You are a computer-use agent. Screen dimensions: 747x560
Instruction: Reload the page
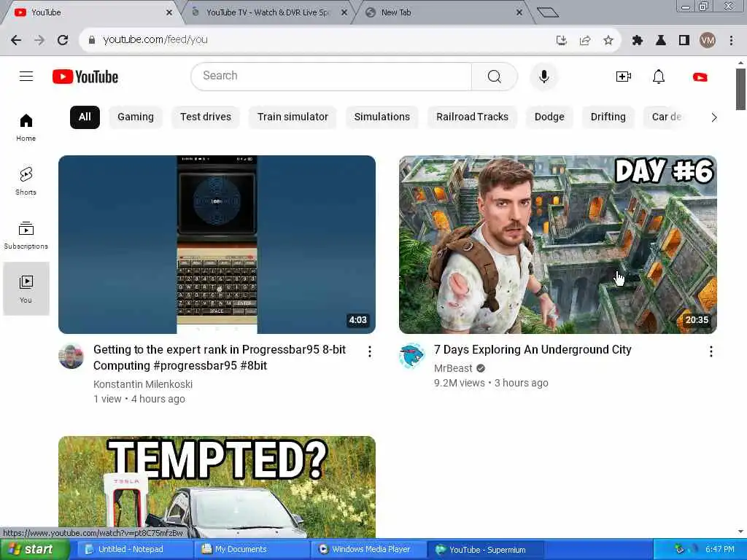pos(63,40)
